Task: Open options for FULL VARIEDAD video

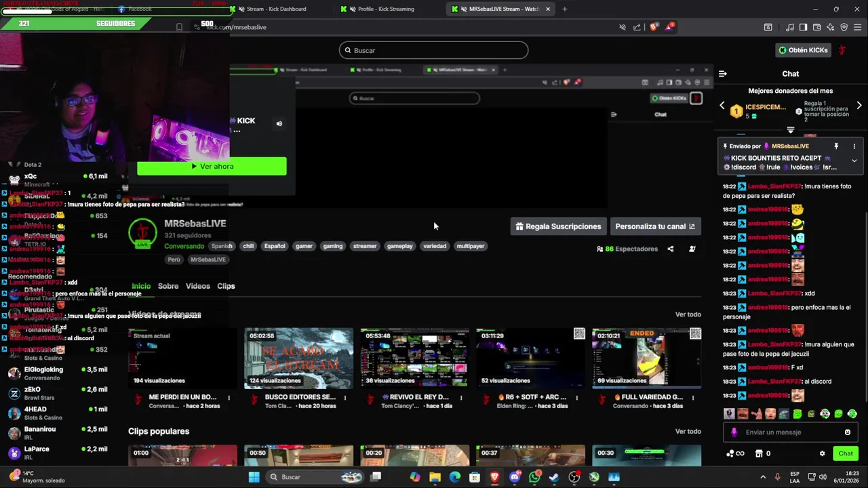Action: [693, 398]
